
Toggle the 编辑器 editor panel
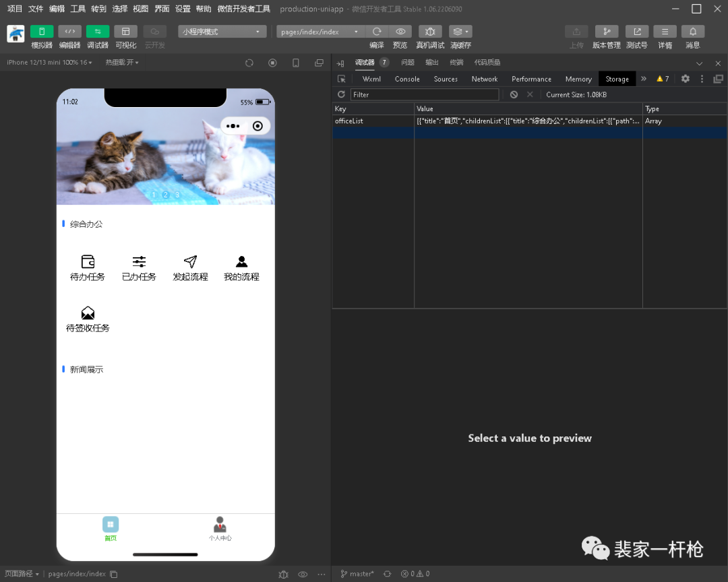[69, 32]
